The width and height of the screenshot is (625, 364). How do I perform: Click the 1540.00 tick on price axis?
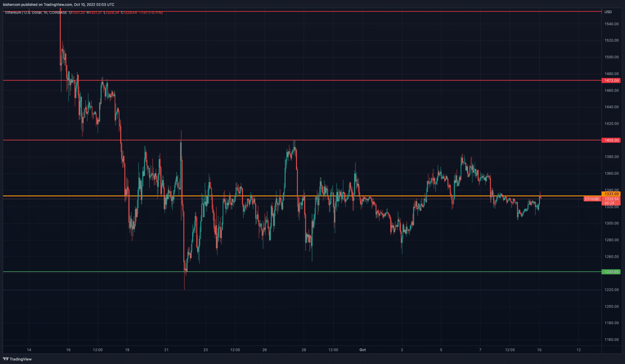[x=611, y=24]
